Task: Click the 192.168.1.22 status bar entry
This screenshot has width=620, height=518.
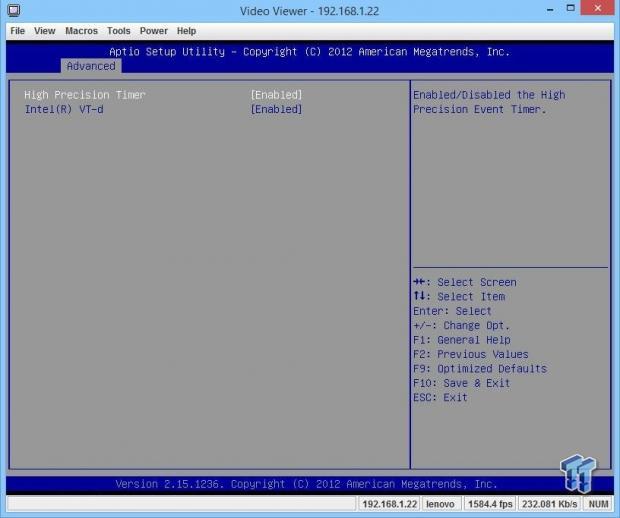Action: [389, 504]
